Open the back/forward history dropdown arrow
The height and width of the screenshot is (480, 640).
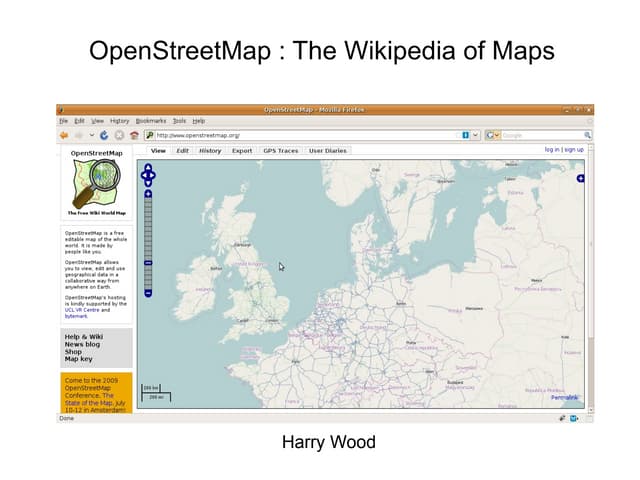point(92,134)
